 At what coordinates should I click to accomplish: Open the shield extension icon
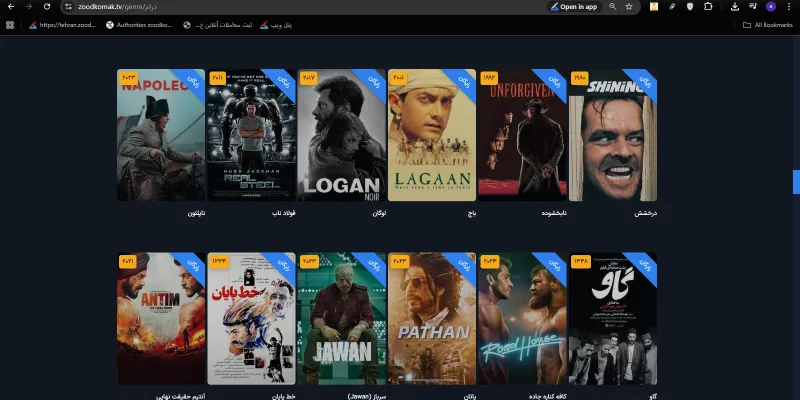click(690, 7)
